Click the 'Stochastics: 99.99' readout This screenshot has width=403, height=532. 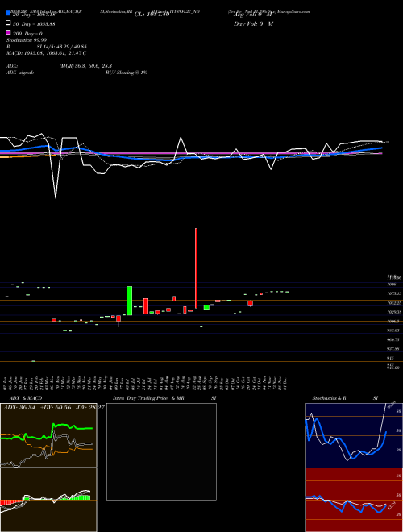(x=27, y=40)
